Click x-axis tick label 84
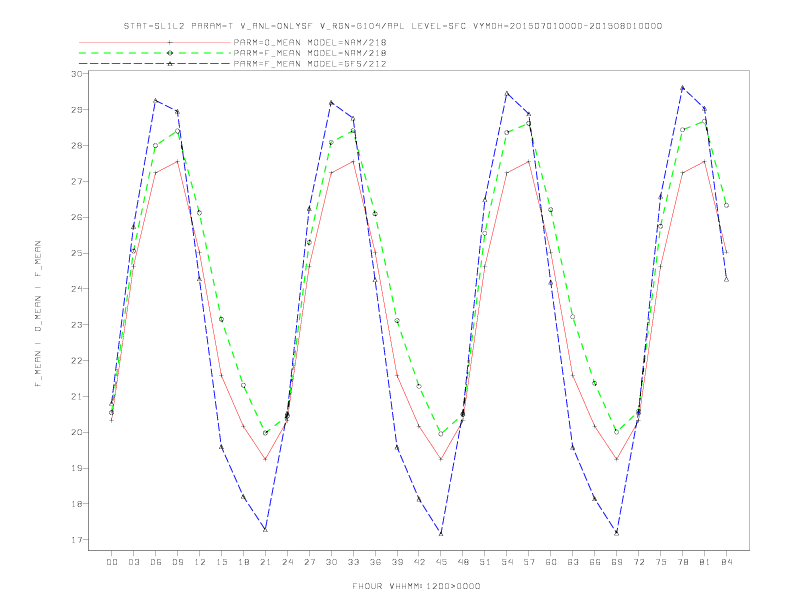Screen dimensions: 792x612 (727, 562)
